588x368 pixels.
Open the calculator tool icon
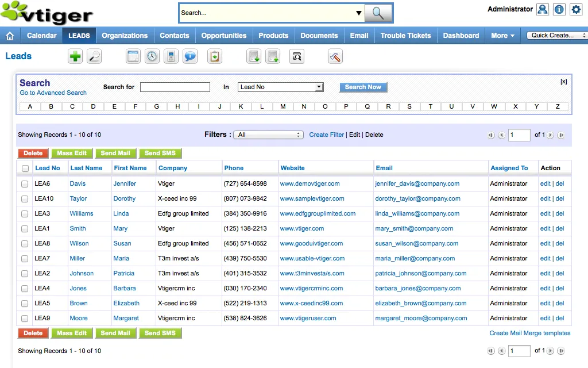(171, 56)
